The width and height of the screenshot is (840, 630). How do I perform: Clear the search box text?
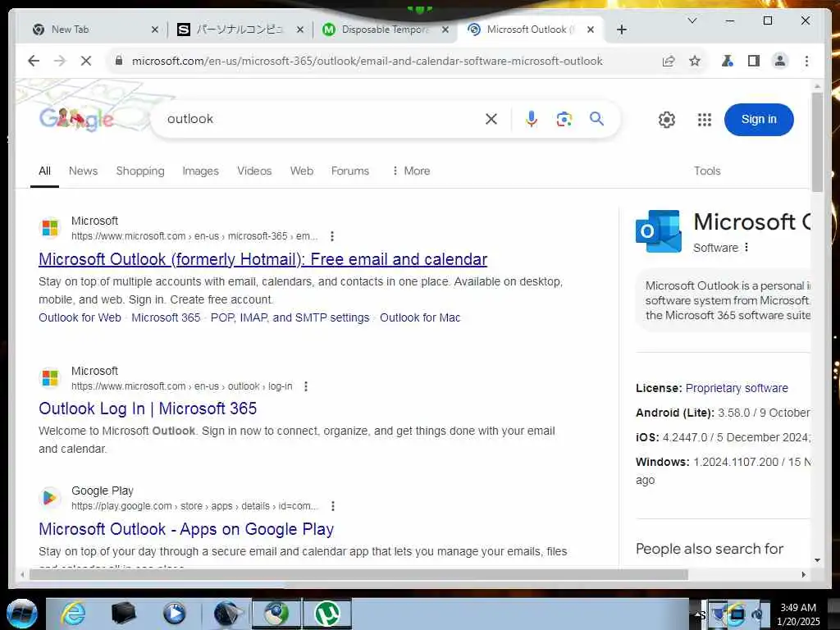(491, 119)
